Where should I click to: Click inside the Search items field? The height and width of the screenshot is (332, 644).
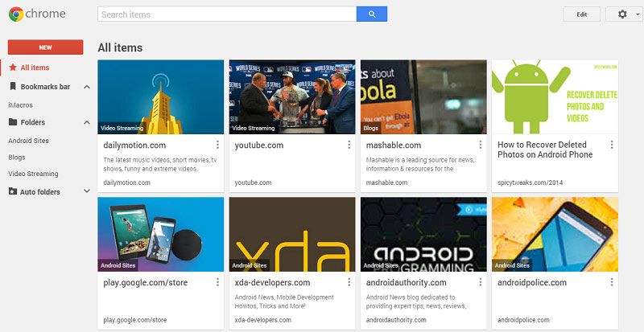(227, 14)
